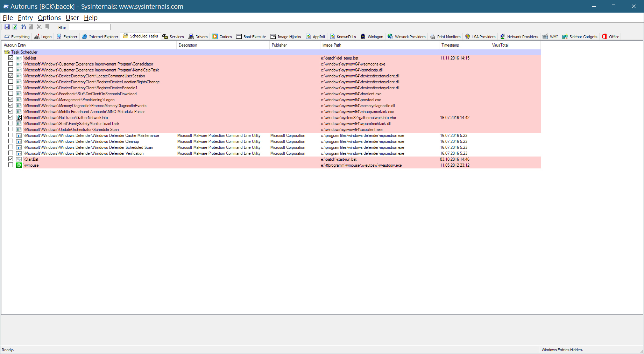The width and height of the screenshot is (644, 354).
Task: Sort by the VirusTotal column header
Action: [515, 45]
